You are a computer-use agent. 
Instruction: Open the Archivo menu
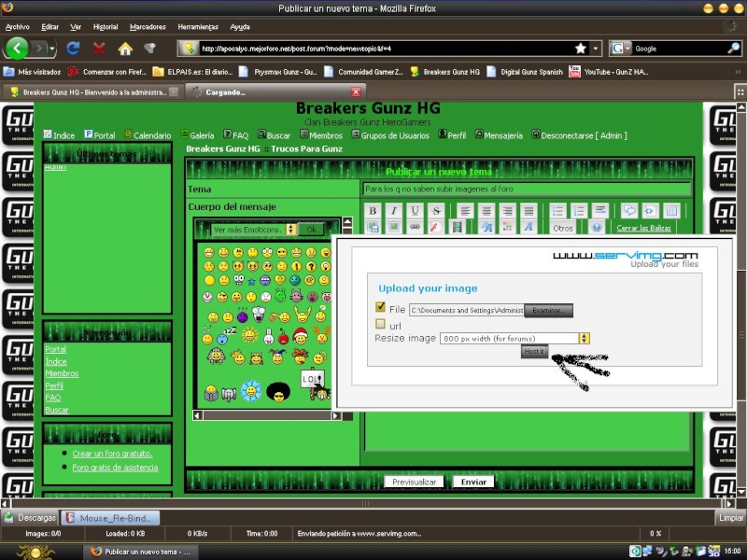point(17,27)
